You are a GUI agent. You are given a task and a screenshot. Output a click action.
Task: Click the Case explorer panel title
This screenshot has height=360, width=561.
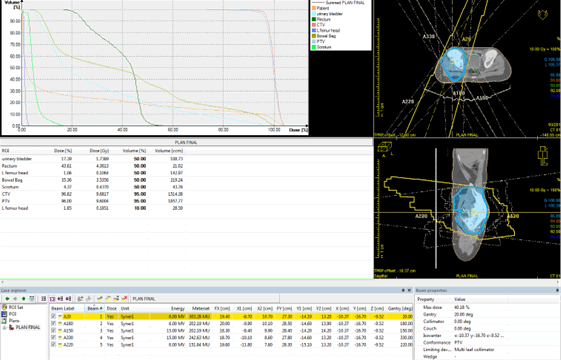pos(14,290)
